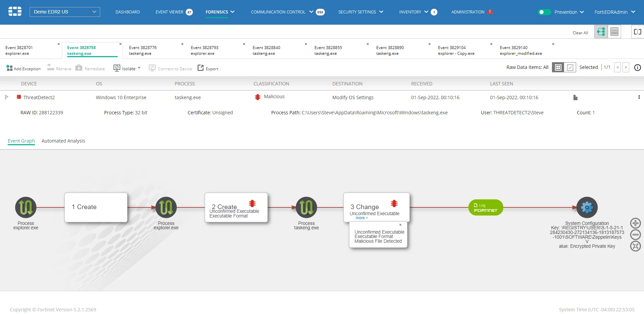Viewport: 644px width, 314px height.
Task: Close the Event 3828840 tab
Action: click(306, 44)
